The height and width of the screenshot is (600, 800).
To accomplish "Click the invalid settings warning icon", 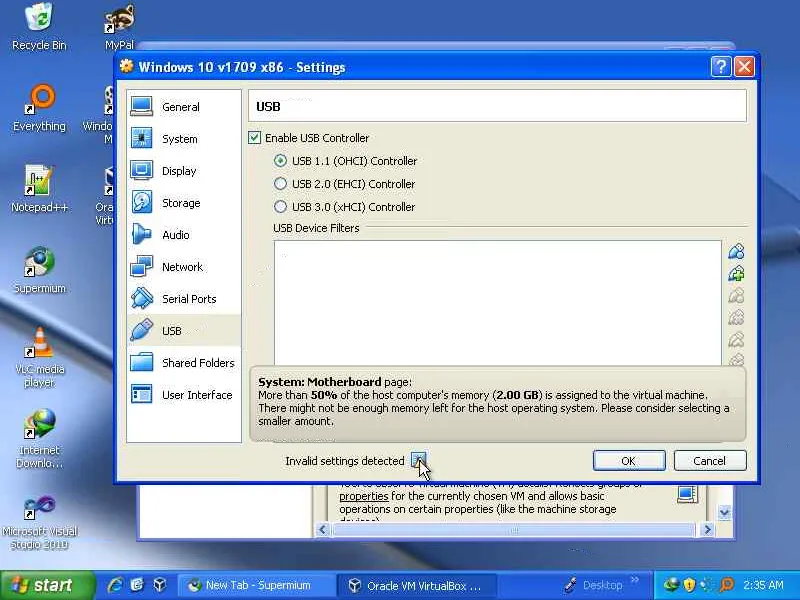I will pos(418,460).
